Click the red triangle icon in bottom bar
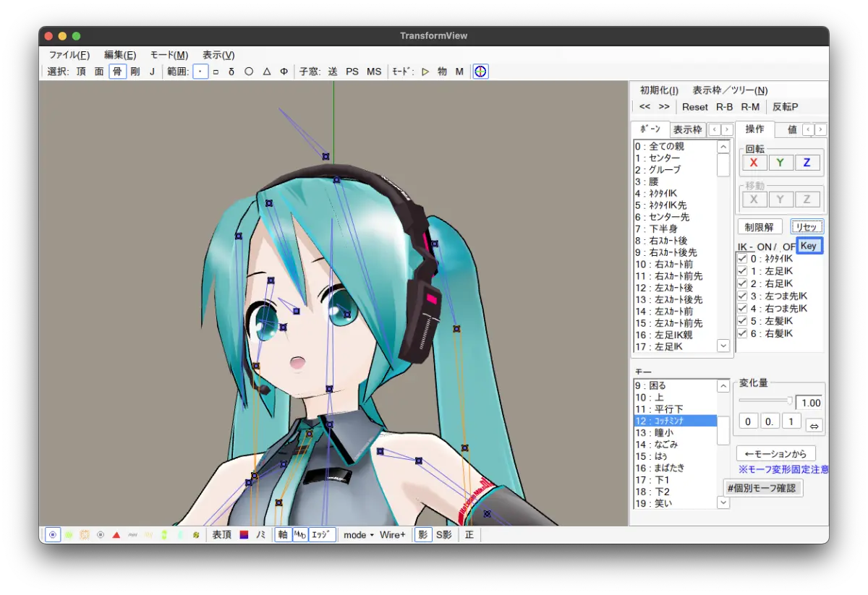The width and height of the screenshot is (868, 595). pos(116,535)
